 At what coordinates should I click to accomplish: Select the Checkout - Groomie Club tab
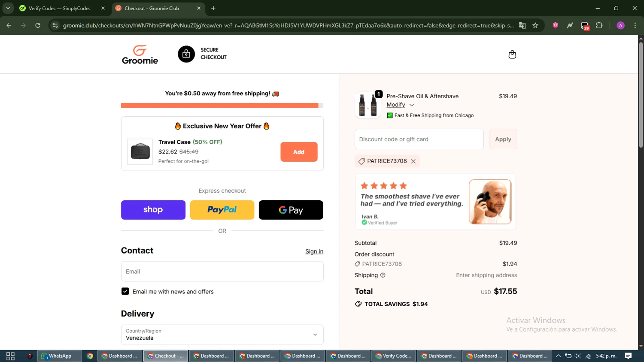[x=152, y=8]
